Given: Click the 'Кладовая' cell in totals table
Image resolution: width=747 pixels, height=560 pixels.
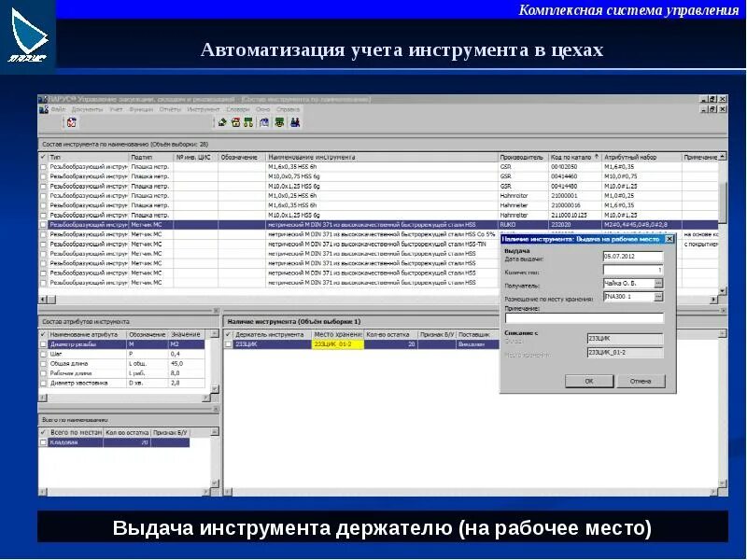Looking at the screenshot, I should pos(76,442).
